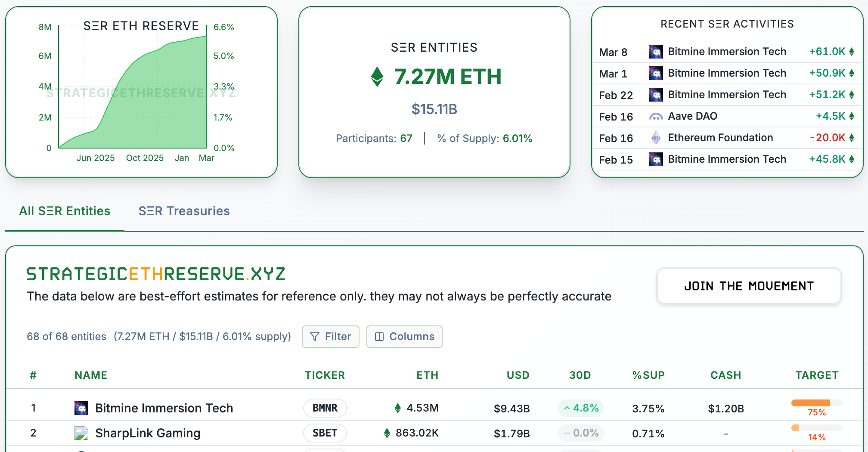Click Bitmine's 75% target progress bar
This screenshot has width=868, height=452.
pos(816,403)
